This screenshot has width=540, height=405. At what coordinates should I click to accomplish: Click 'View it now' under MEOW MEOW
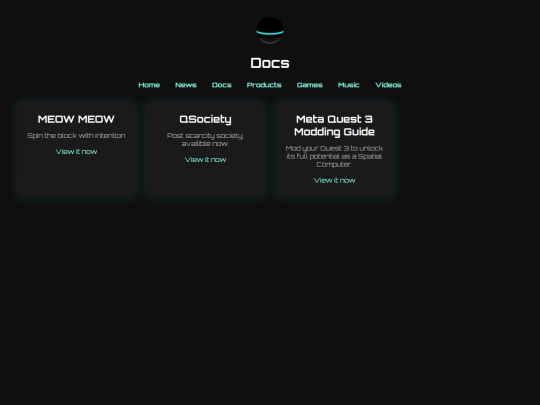click(x=76, y=152)
